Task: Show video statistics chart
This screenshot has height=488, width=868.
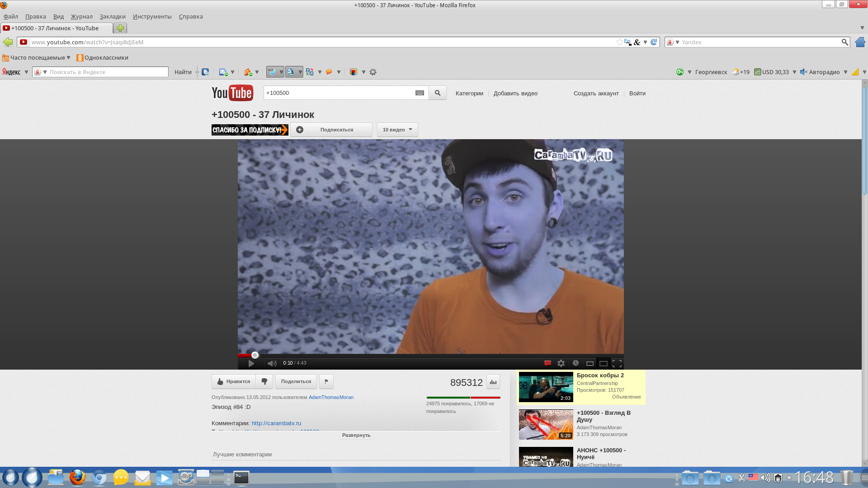Action: point(493,382)
